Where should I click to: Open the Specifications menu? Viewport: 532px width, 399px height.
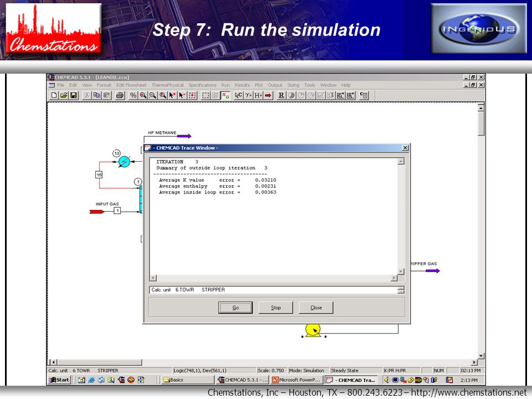202,85
